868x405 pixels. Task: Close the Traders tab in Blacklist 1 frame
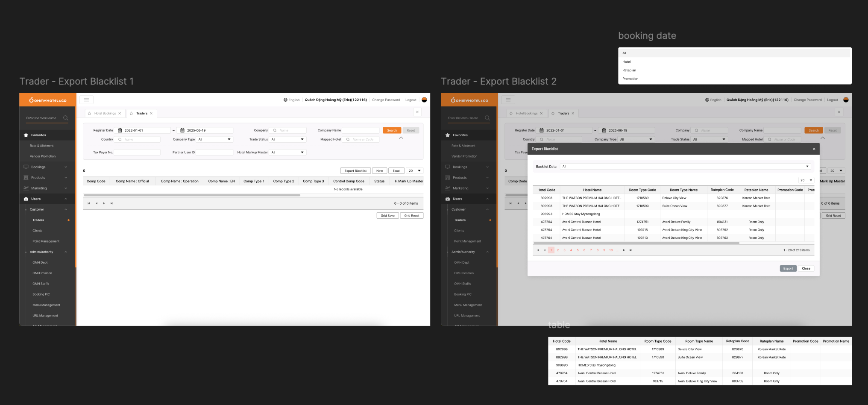pos(151,113)
